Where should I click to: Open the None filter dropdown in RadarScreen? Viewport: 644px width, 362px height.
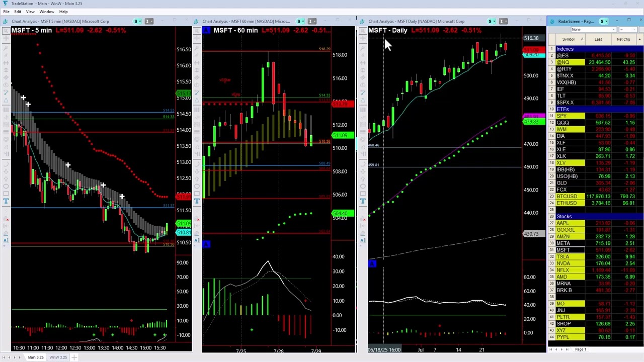[614, 29]
